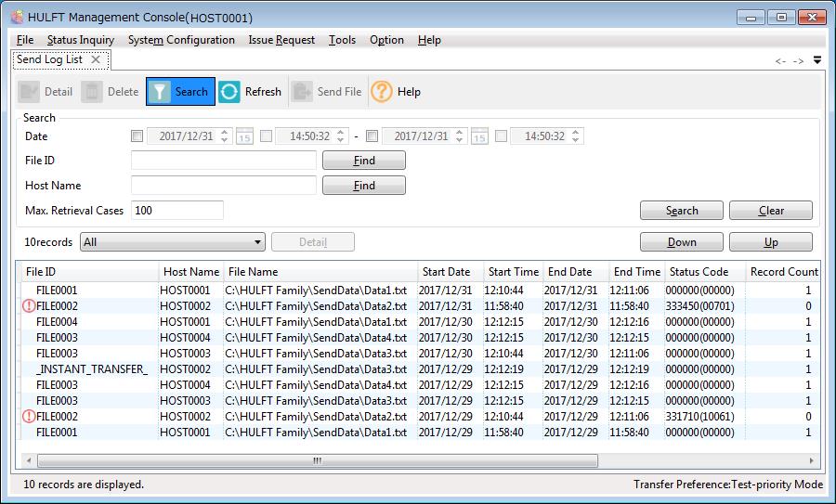Click the scrollbar left arrow
The image size is (836, 504).
tap(28, 460)
